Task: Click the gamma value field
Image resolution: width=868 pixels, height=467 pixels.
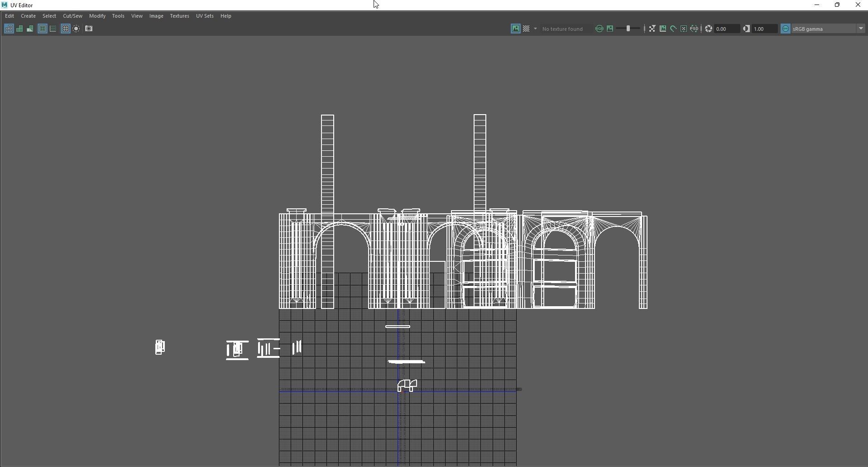Action: [764, 29]
